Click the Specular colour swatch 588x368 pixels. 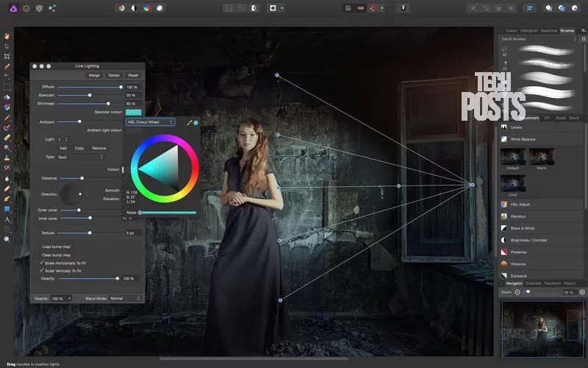tap(134, 112)
